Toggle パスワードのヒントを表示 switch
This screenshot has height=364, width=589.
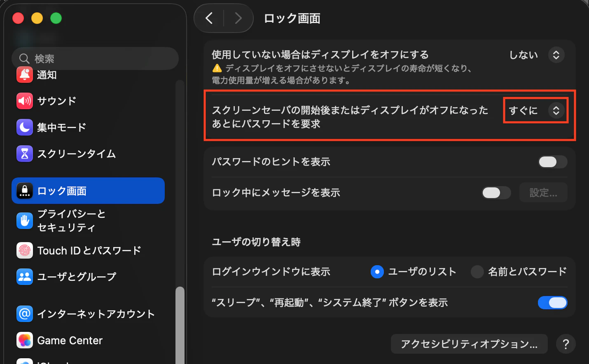[x=553, y=162]
